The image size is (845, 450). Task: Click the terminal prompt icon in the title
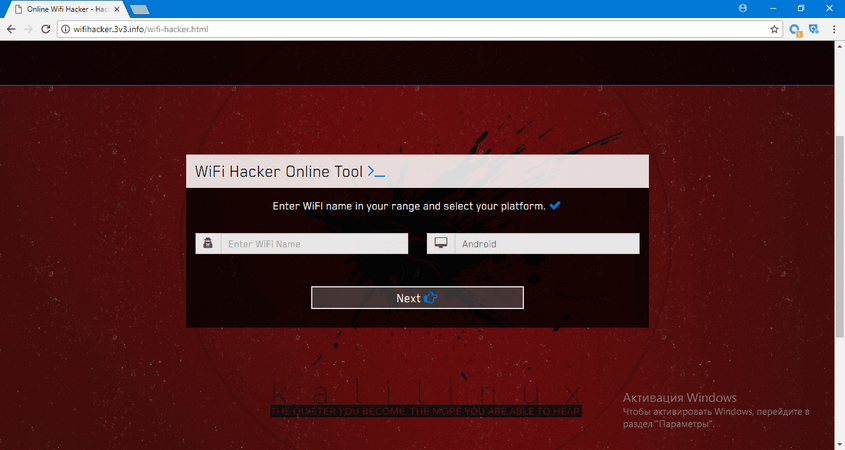click(376, 172)
